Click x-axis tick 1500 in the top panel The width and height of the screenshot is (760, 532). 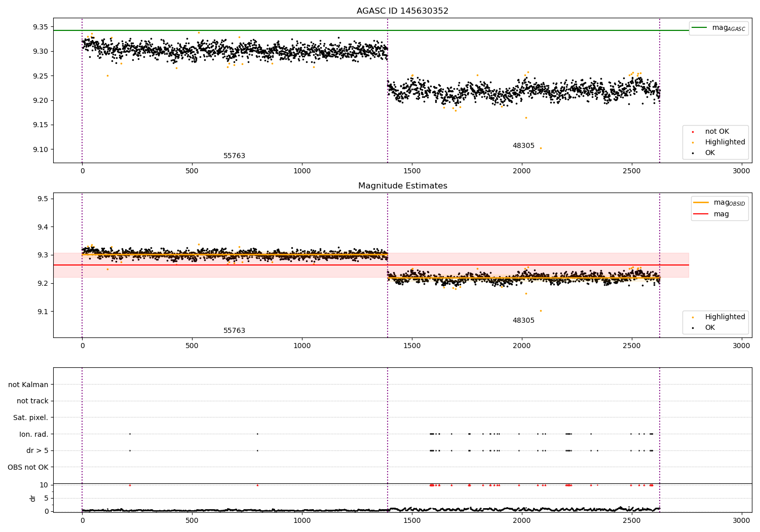[x=412, y=171]
